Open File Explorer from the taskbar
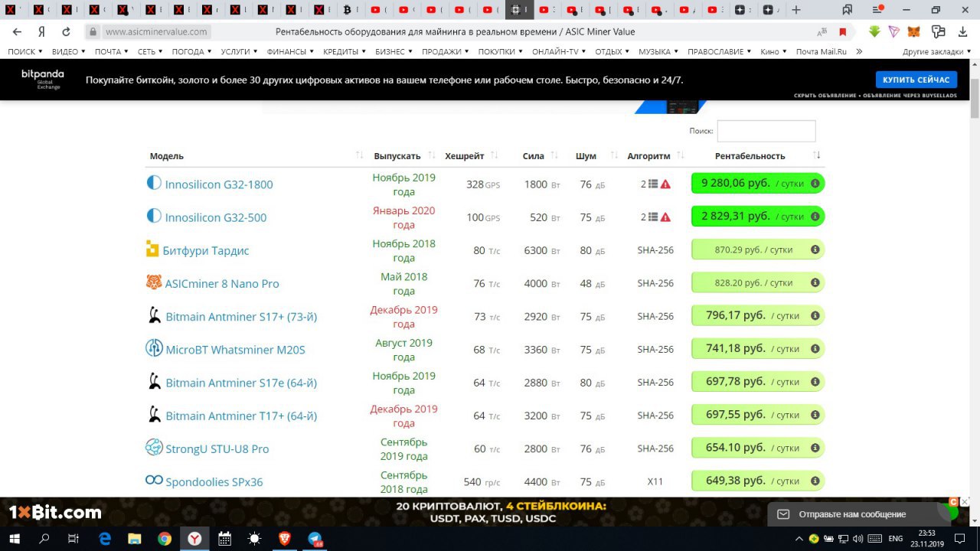The height and width of the screenshot is (551, 980). [134, 538]
